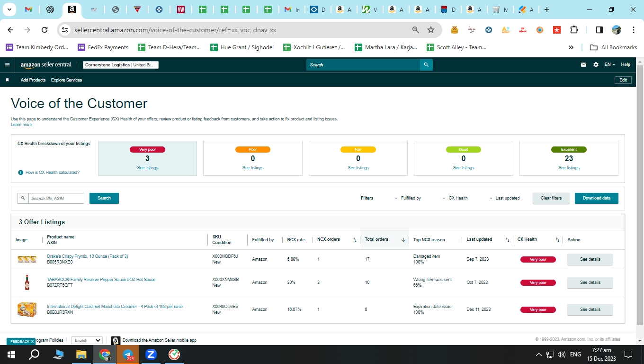Open Help in the top bar
644x364 pixels.
click(x=626, y=65)
